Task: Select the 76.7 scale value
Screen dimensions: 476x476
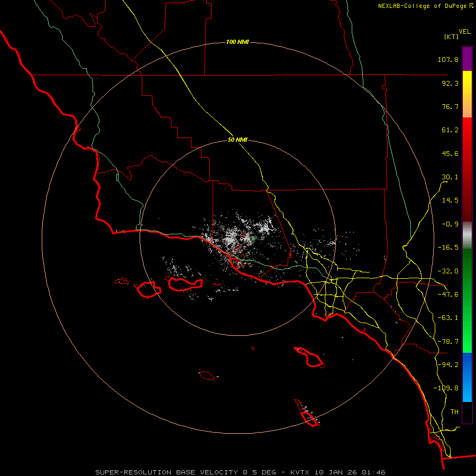Action: (x=450, y=106)
